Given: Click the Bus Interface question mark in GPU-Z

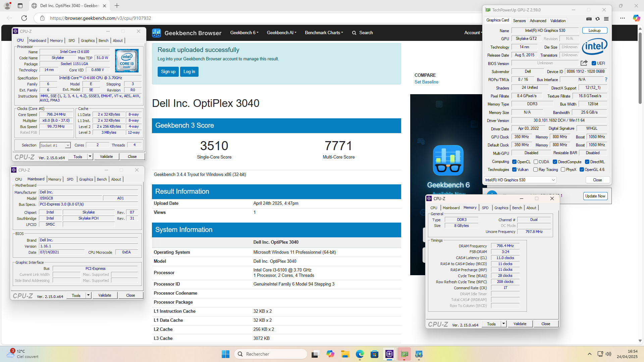Looking at the screenshot, I should point(606,79).
